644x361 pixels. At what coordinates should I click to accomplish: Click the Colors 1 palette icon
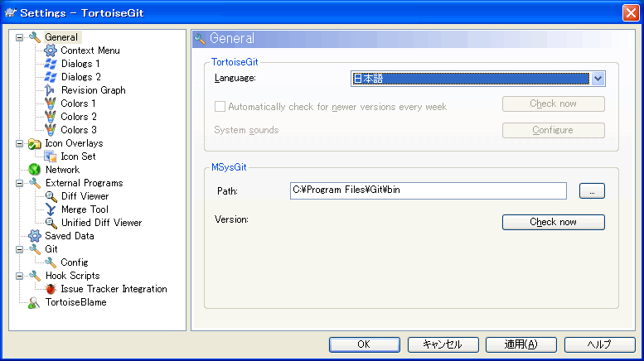pos(50,103)
